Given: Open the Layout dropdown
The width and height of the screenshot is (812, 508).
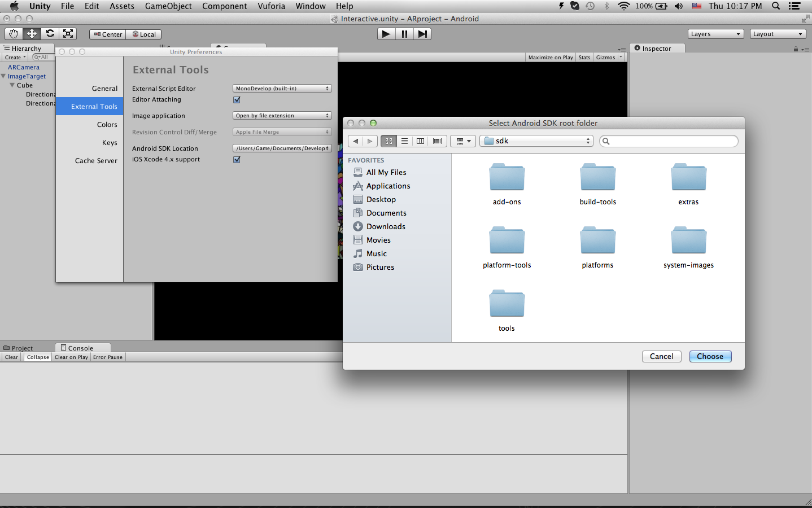Looking at the screenshot, I should [x=778, y=34].
